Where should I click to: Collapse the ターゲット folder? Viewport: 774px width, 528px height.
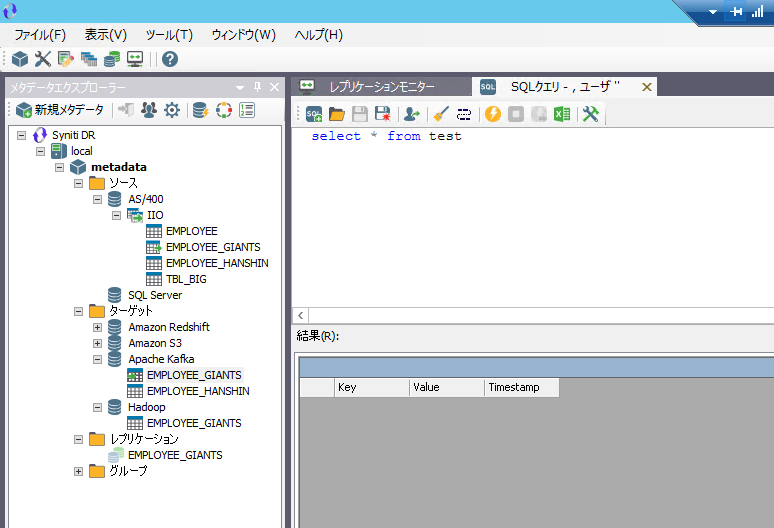tap(78, 311)
